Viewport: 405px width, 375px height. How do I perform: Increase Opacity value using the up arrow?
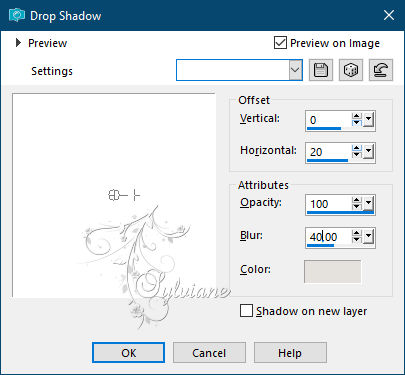357,200
